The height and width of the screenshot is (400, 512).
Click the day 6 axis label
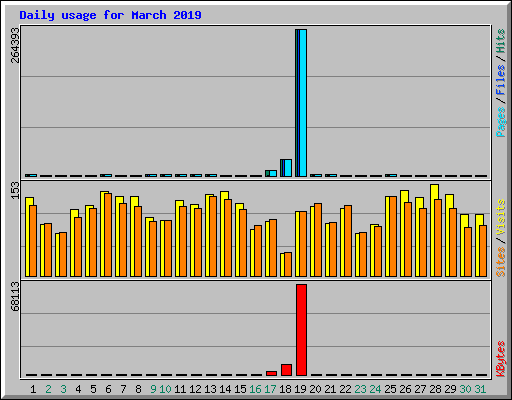click(108, 389)
